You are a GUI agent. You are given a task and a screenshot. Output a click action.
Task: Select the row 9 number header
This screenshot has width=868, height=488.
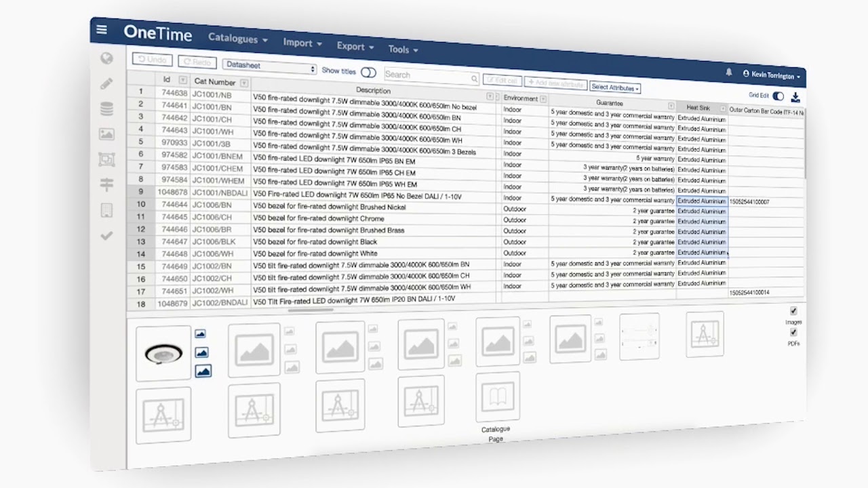click(x=140, y=192)
